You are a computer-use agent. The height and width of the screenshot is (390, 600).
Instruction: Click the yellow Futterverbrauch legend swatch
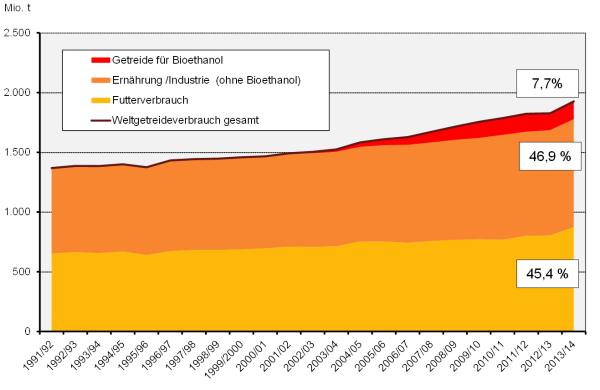[100, 100]
